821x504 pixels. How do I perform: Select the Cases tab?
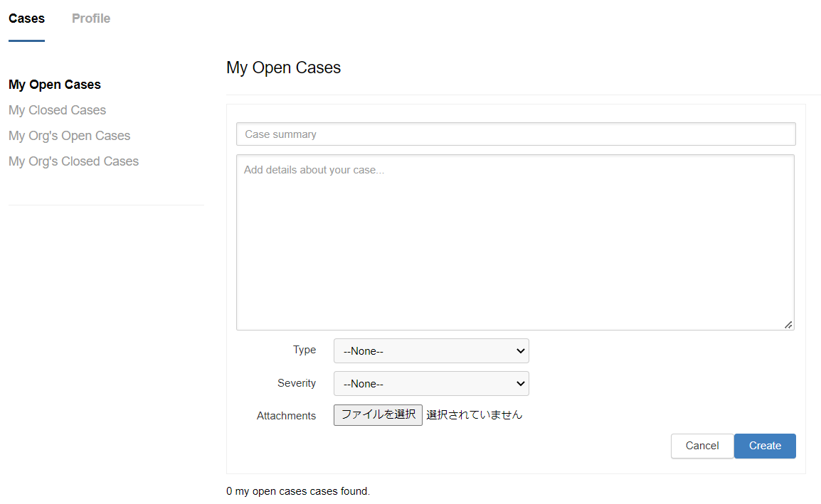(26, 18)
